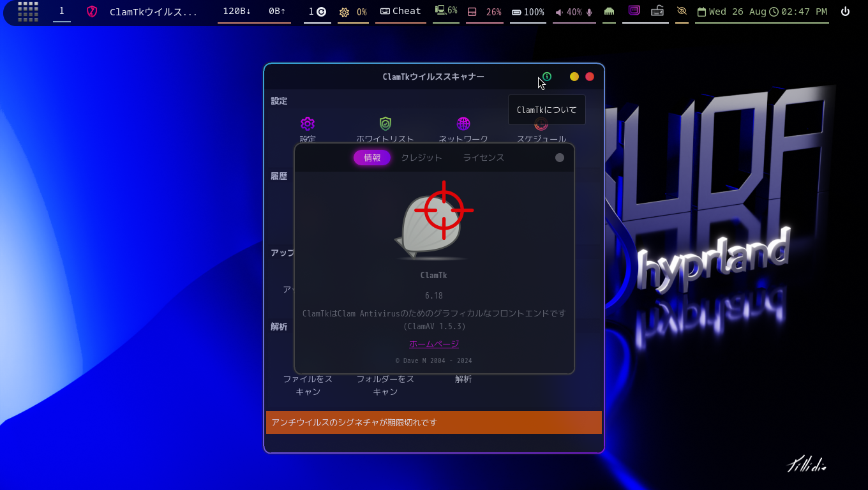Image resolution: width=868 pixels, height=490 pixels.
Task: Select the フォルダーをスキャン option
Action: click(385, 385)
